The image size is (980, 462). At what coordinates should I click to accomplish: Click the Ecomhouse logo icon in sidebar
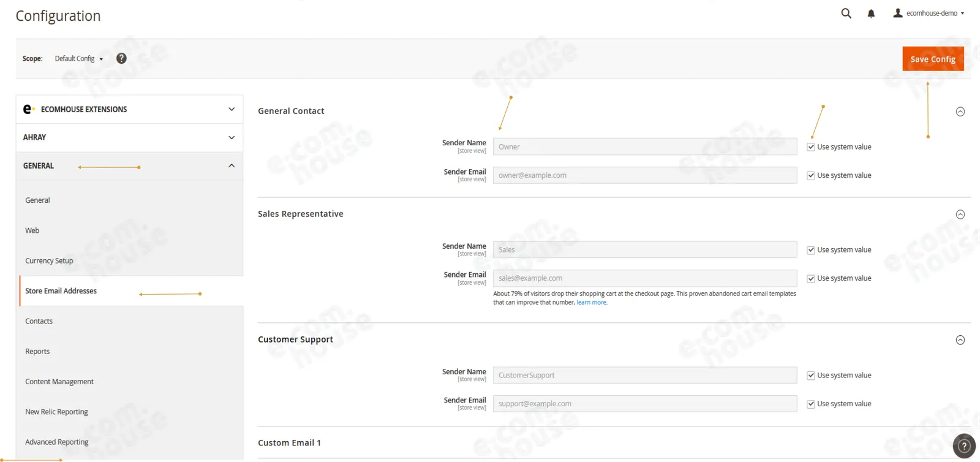(29, 109)
